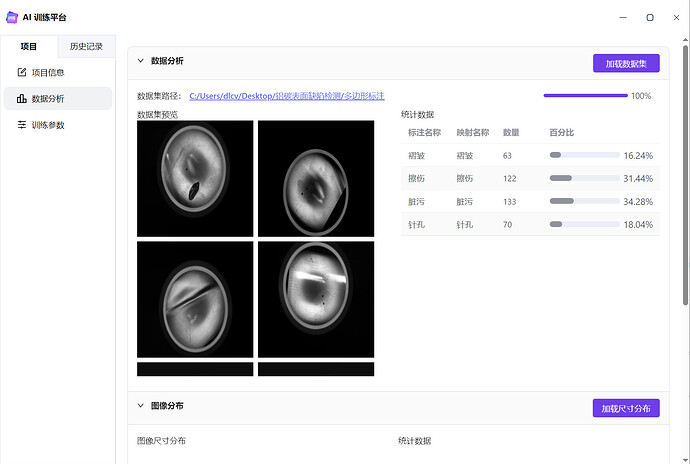This screenshot has width=690, height=464.
Task: Click the 映射名称 column header
Action: pyautogui.click(x=473, y=133)
